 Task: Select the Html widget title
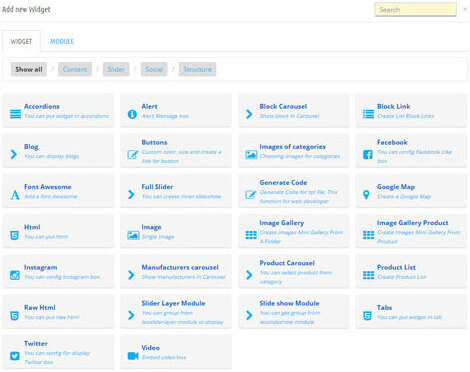(32, 227)
